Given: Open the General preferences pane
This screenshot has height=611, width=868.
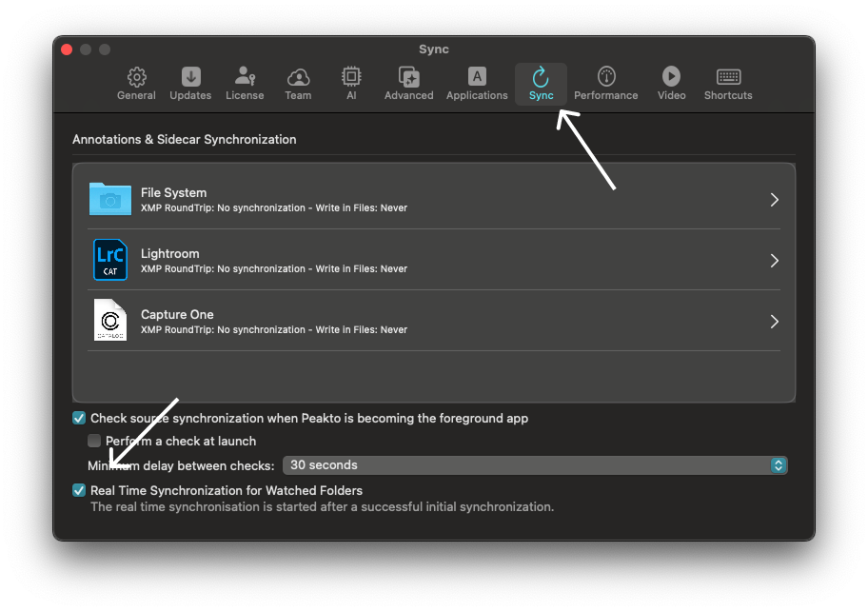Looking at the screenshot, I should pyautogui.click(x=136, y=84).
